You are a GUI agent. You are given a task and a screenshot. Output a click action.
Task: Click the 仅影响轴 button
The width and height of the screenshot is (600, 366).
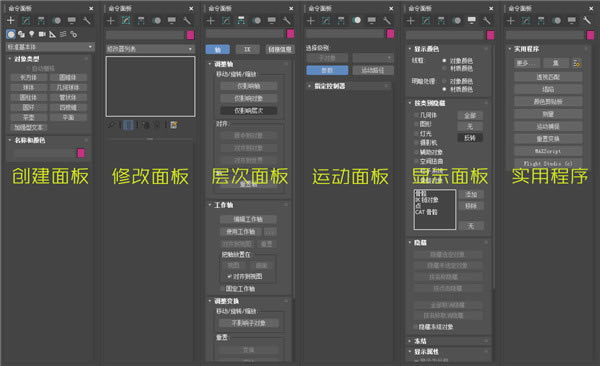(x=249, y=86)
